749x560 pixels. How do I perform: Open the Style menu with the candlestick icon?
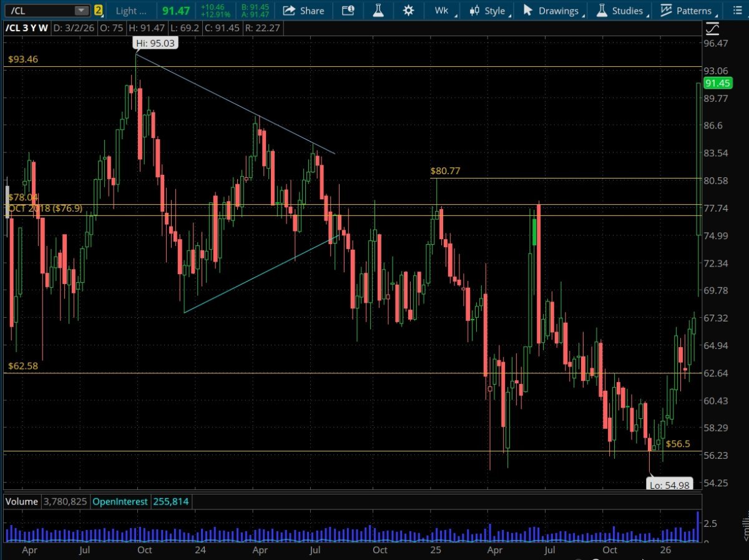click(489, 11)
